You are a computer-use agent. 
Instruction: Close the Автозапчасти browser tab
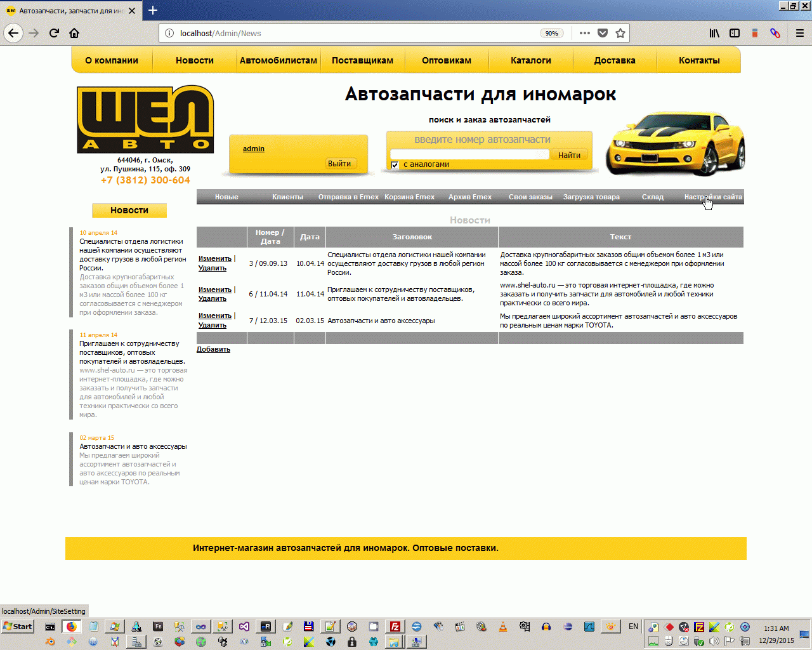(132, 11)
